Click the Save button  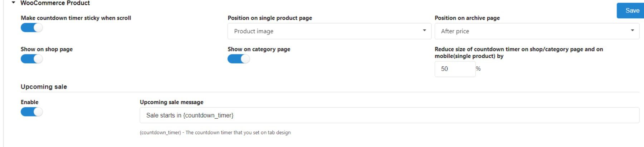point(631,10)
